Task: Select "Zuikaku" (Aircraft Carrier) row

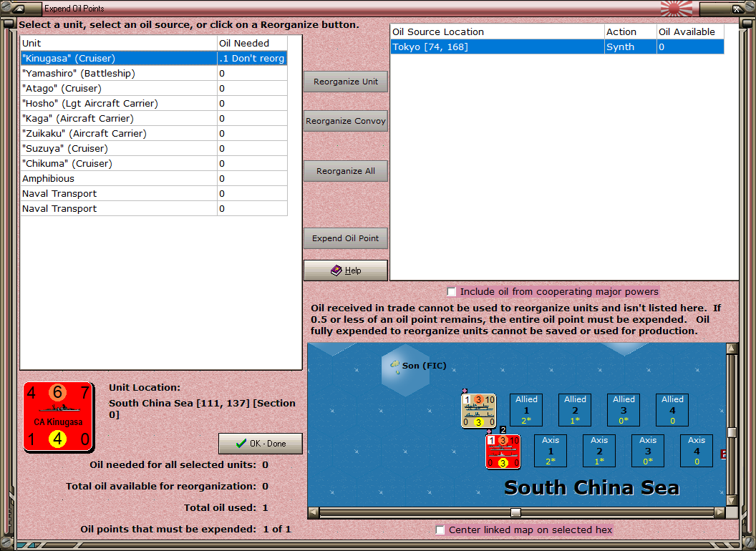Action: tap(154, 133)
